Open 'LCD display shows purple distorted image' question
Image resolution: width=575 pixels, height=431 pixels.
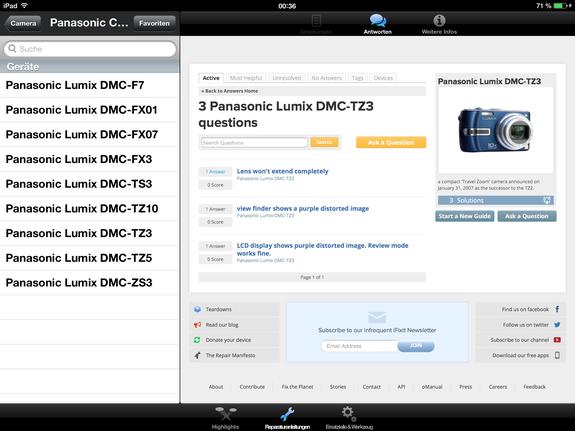pos(322,249)
